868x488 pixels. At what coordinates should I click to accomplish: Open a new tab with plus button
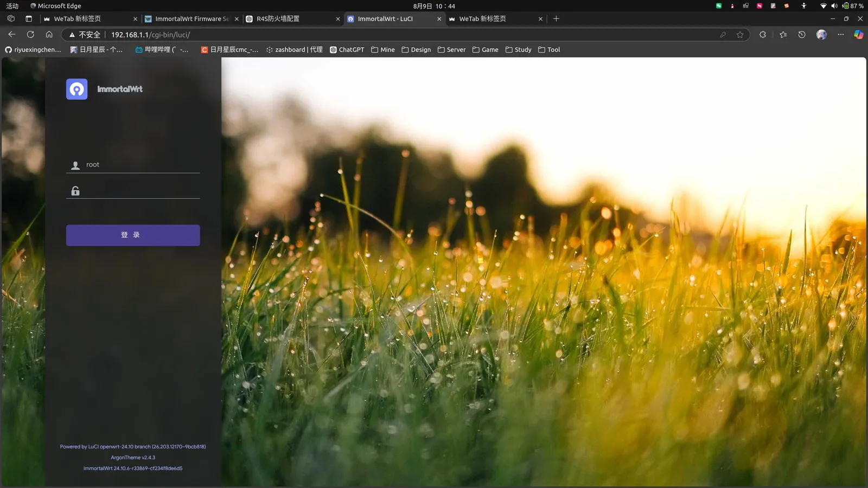click(556, 19)
